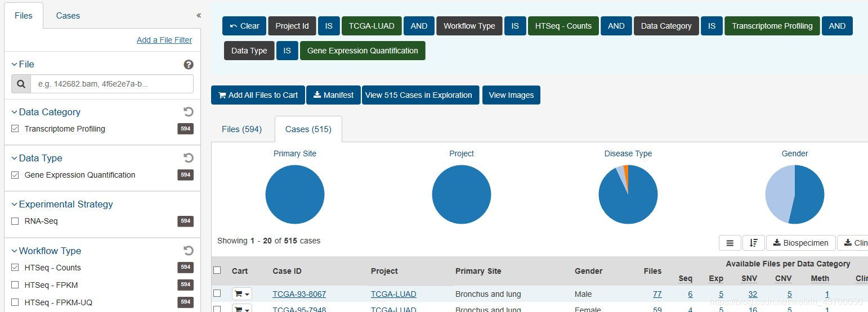The image size is (868, 312).
Task: Open the arrange columns list icon
Action: point(730,243)
